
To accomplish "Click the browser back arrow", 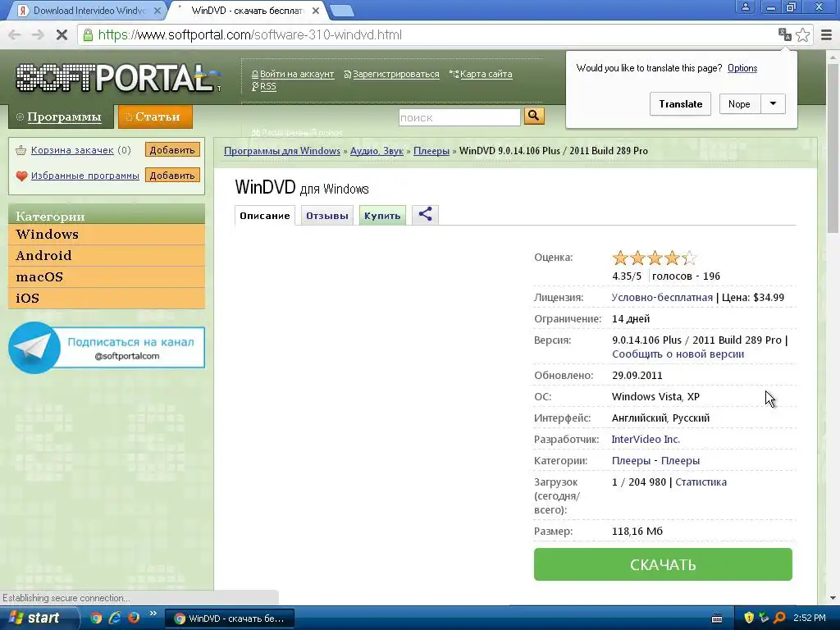I will click(15, 35).
